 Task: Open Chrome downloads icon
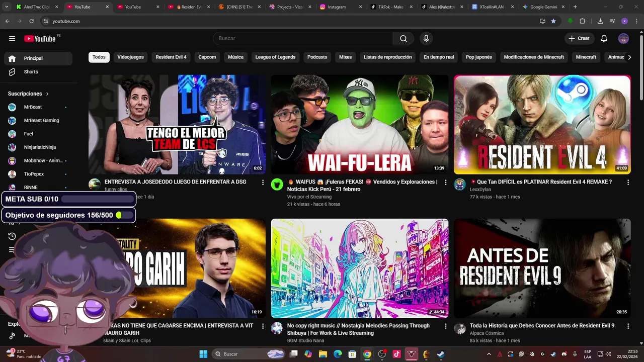pyautogui.click(x=600, y=21)
